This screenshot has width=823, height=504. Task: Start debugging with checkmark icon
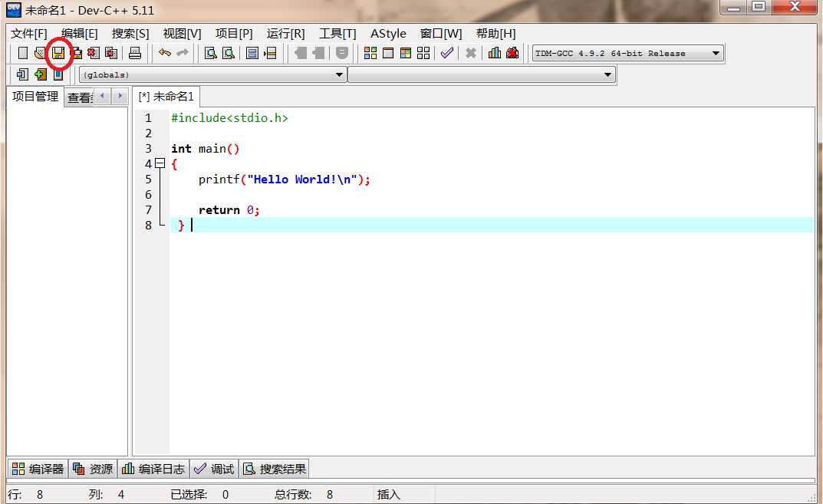point(446,53)
